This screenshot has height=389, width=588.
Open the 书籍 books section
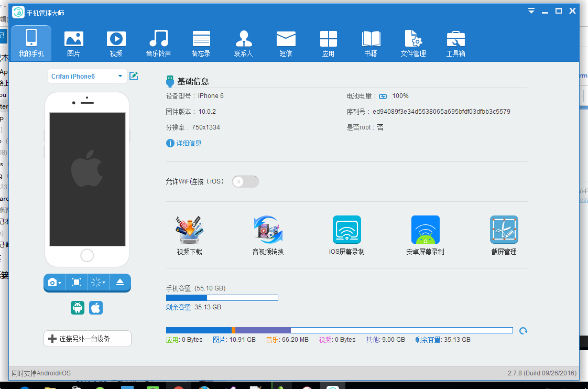[371, 43]
